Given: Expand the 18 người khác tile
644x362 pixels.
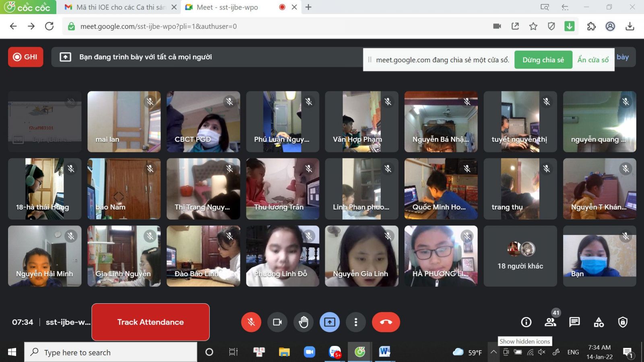Looking at the screenshot, I should pos(520,256).
